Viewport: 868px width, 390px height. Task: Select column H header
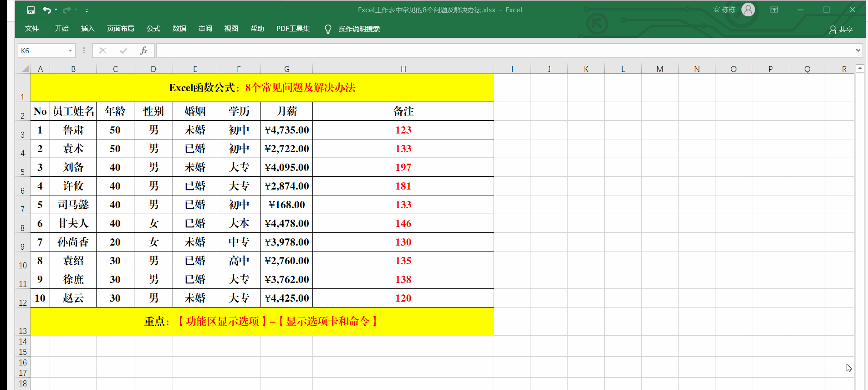(403, 69)
